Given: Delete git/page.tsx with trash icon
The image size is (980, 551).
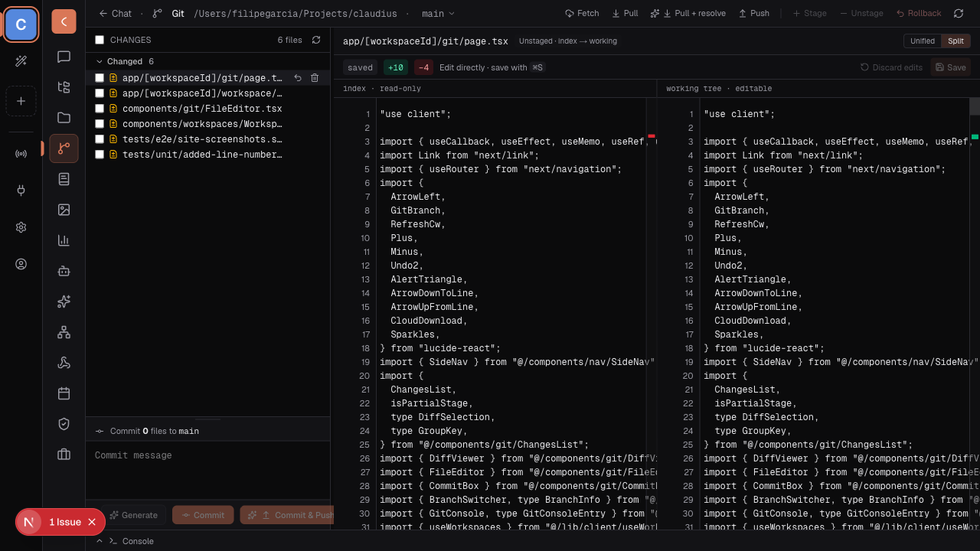Looking at the screenshot, I should [x=315, y=78].
